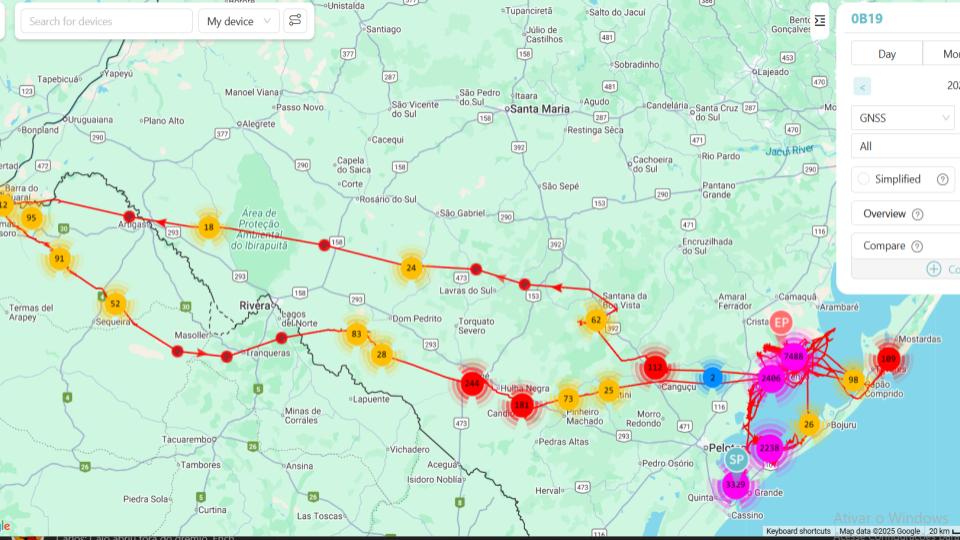
Task: Enable the Simplified radio option
Action: tap(864, 179)
